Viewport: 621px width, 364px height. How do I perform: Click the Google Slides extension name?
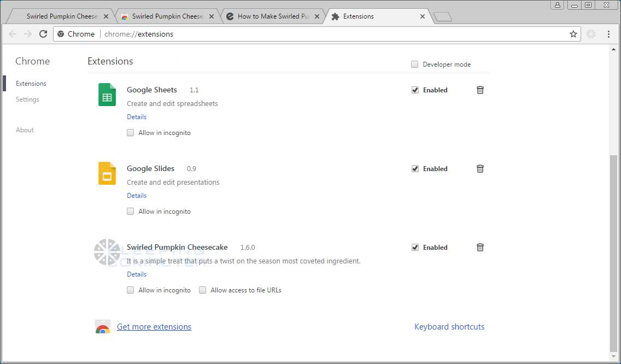tap(150, 169)
